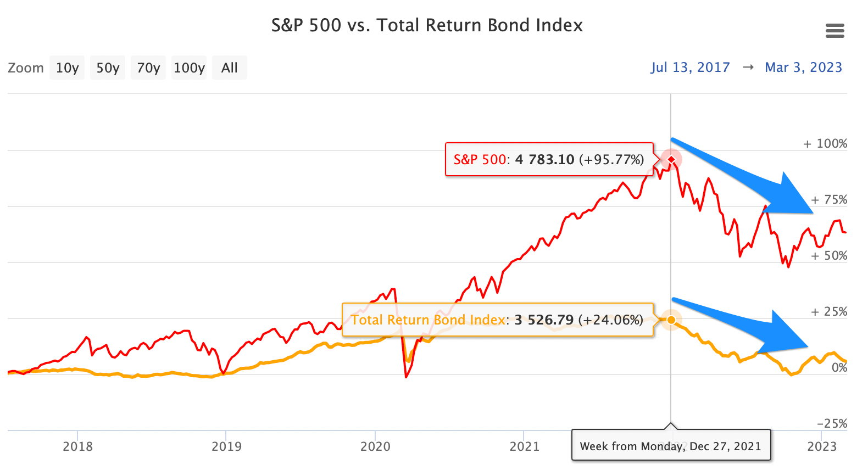The width and height of the screenshot is (868, 470).
Task: Open the chart context menu hamburger icon
Action: click(x=834, y=31)
